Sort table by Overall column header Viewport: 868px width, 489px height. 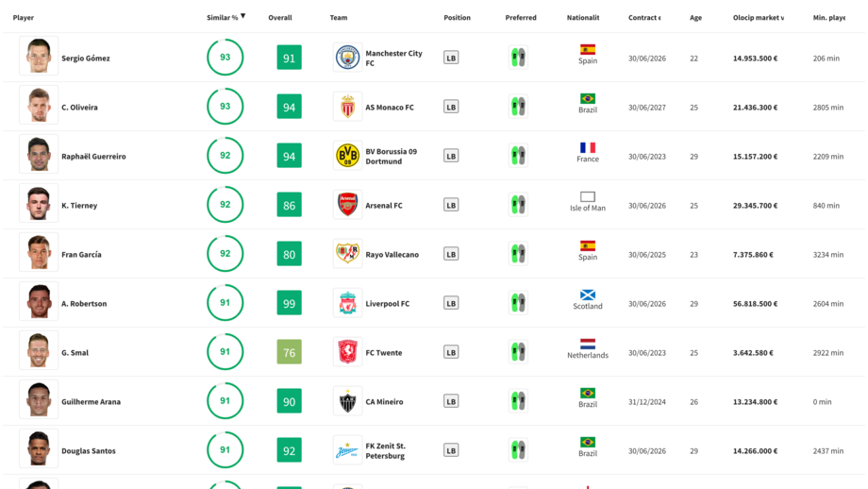click(279, 18)
